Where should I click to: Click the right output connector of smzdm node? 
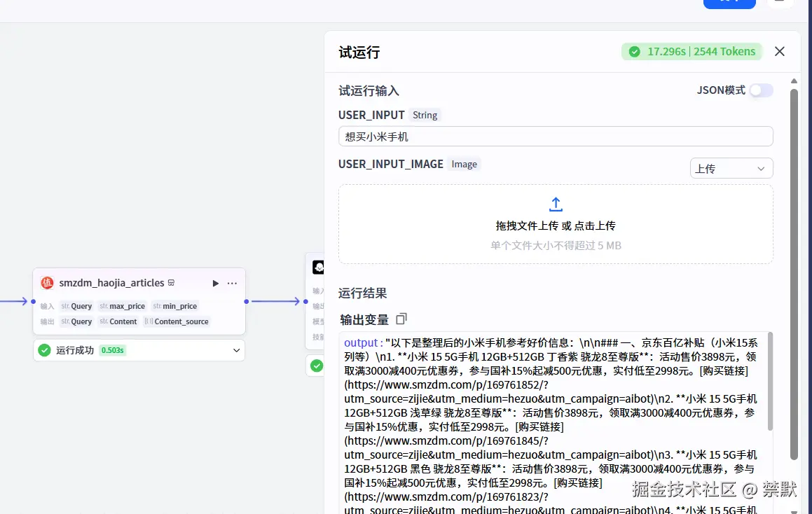click(247, 301)
